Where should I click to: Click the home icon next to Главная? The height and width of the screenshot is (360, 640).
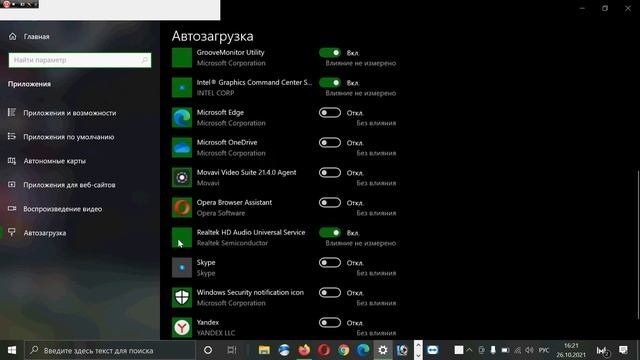[13, 36]
